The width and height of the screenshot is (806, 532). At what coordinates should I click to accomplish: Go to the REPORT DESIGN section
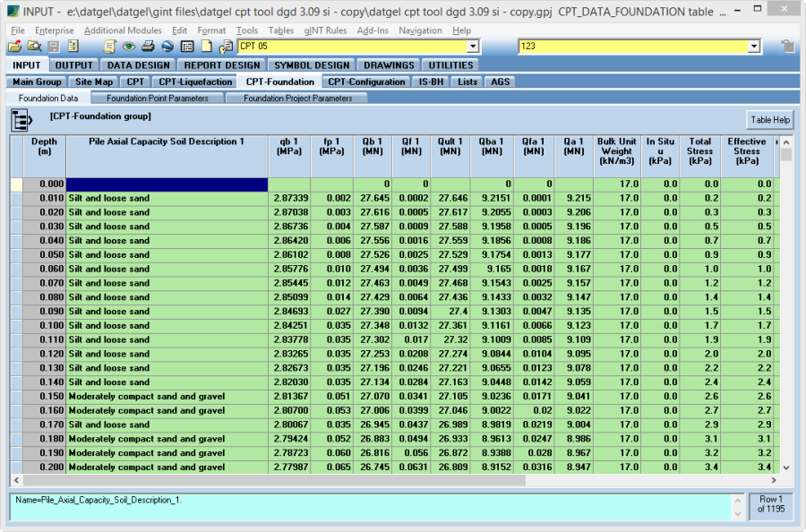pos(220,64)
